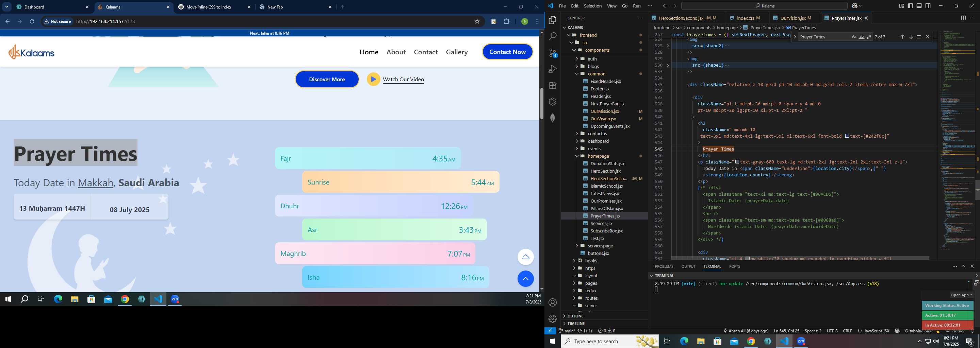
Task: Toggle the bottom panel visibility from the title bar
Action: tap(919, 6)
